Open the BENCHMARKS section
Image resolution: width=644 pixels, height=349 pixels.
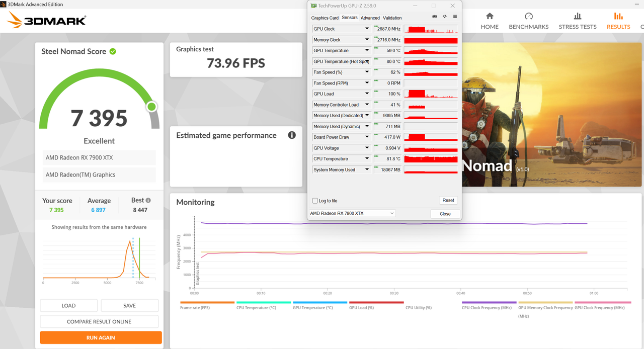tap(529, 21)
